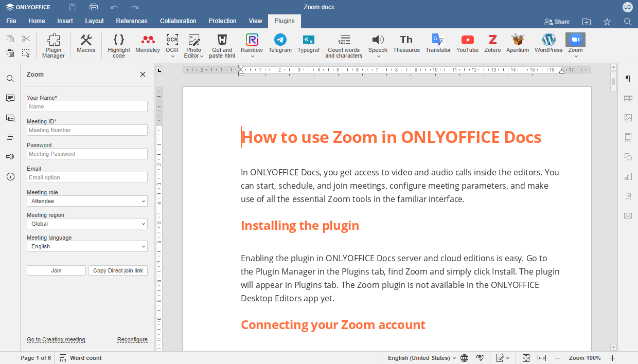Toggle track changes in status bar

503,358
